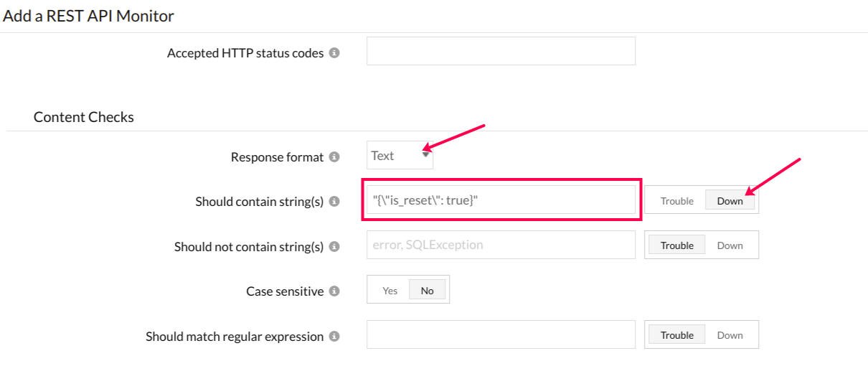
Task: Click the Accepted HTTP status codes field
Action: [x=501, y=51]
